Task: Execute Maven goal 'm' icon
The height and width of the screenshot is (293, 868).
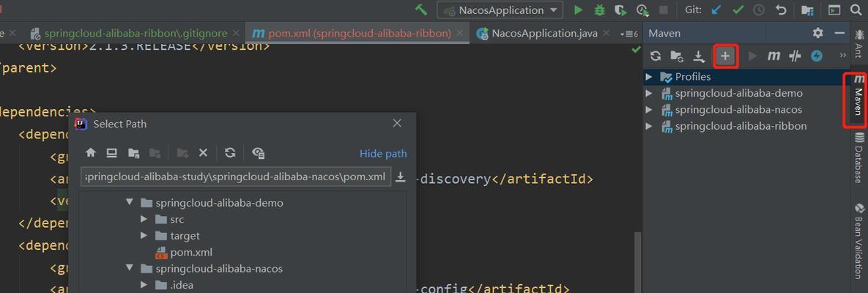Action: click(774, 56)
